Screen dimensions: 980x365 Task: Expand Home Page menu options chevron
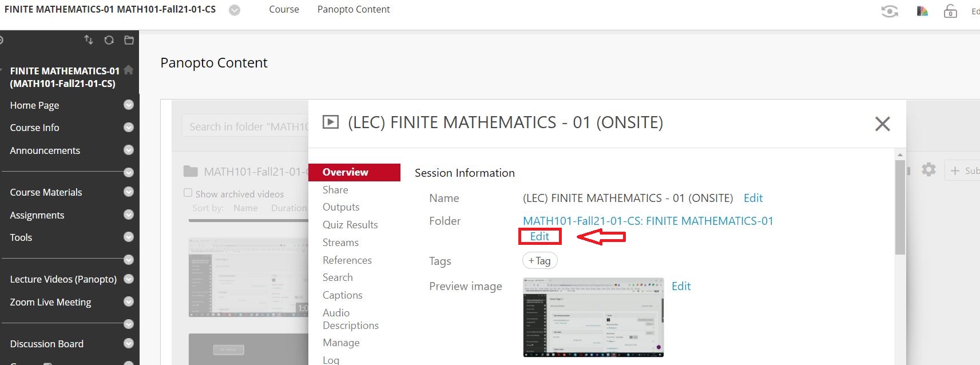click(129, 105)
